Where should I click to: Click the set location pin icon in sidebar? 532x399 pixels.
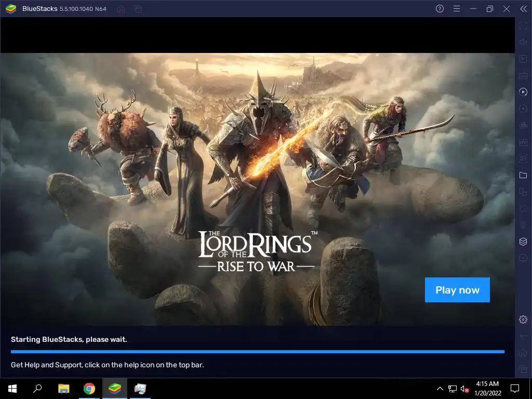523,225
